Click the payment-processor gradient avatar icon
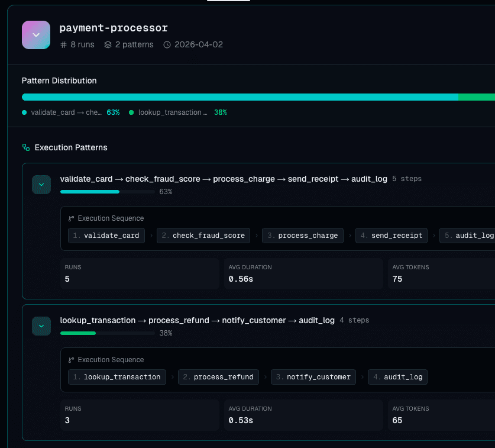The height and width of the screenshot is (448, 495). point(35,35)
